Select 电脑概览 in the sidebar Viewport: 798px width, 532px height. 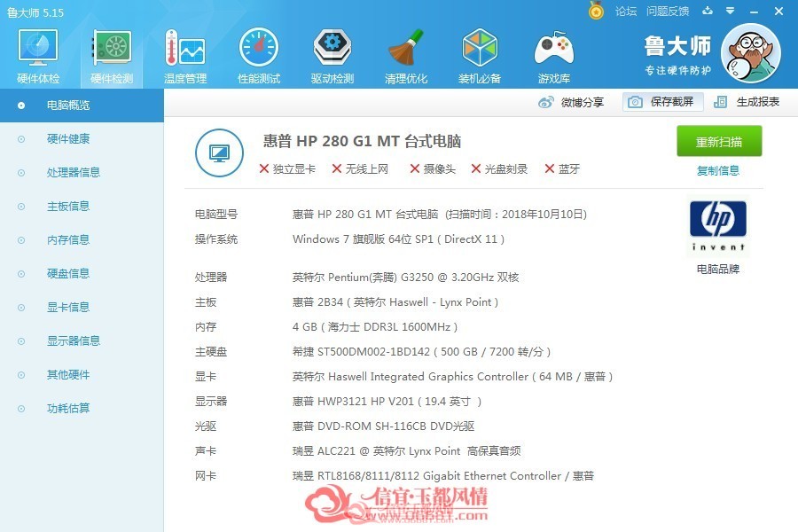pyautogui.click(x=82, y=106)
